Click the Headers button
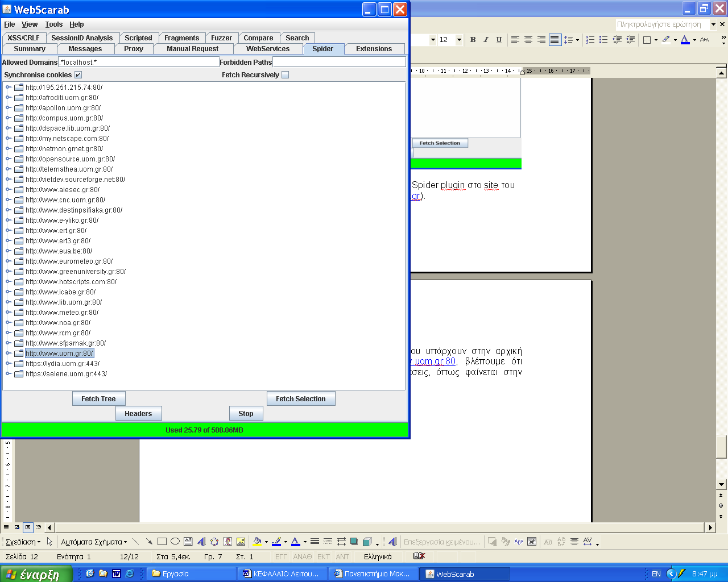The width and height of the screenshot is (728, 582). click(138, 414)
